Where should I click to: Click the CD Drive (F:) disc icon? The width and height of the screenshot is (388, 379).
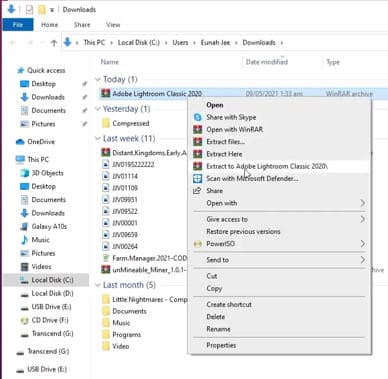(x=24, y=321)
